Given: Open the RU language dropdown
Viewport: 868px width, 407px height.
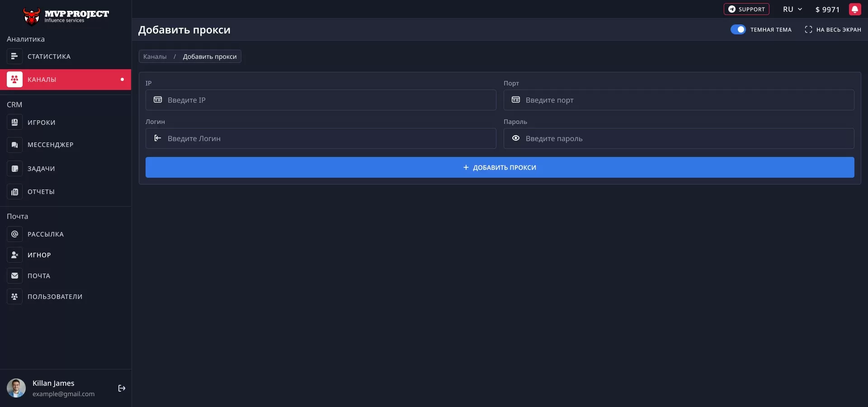Looking at the screenshot, I should pos(792,9).
